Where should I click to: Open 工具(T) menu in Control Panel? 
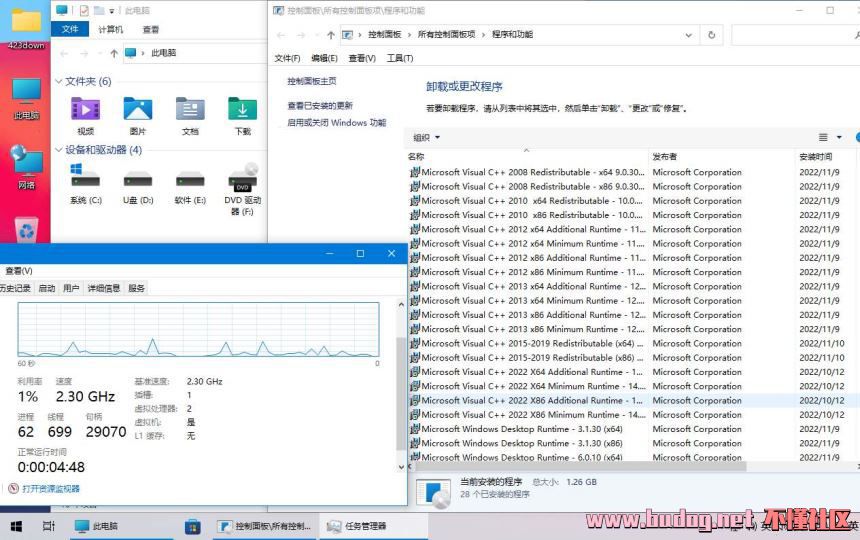(x=400, y=58)
